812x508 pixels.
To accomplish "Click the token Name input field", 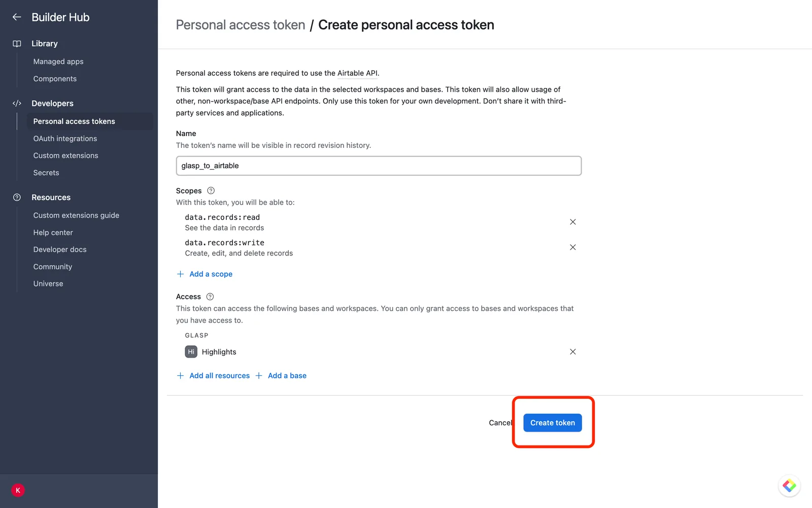I will (379, 166).
